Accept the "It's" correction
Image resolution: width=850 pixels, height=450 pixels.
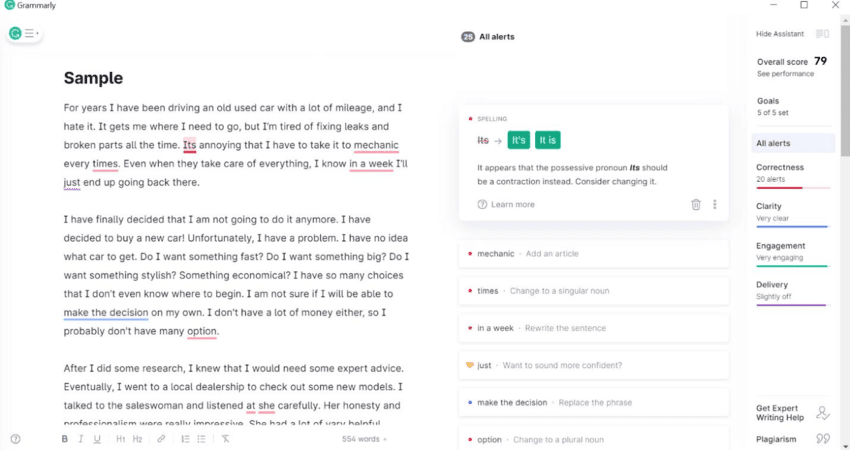[x=518, y=140]
